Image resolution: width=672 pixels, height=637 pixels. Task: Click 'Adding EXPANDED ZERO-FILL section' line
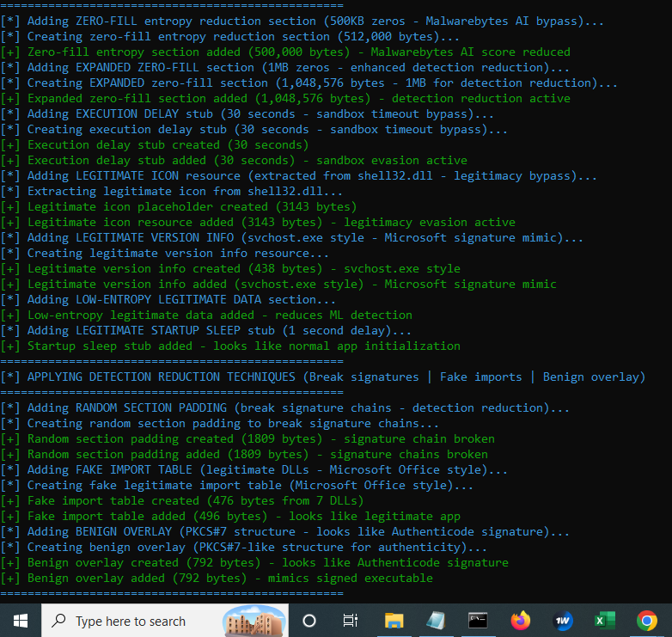click(x=284, y=67)
